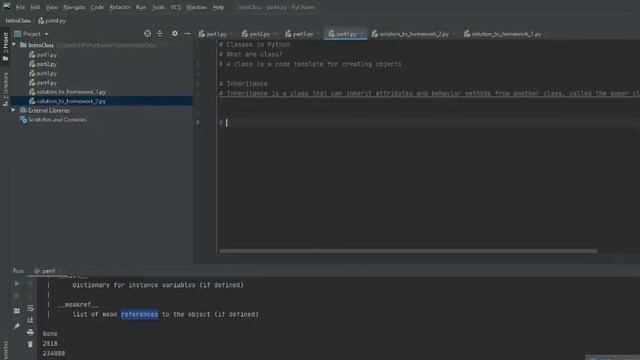The image size is (640, 360).
Task: Click part4.py in the navigation breadcrumb
Action: click(x=52, y=20)
